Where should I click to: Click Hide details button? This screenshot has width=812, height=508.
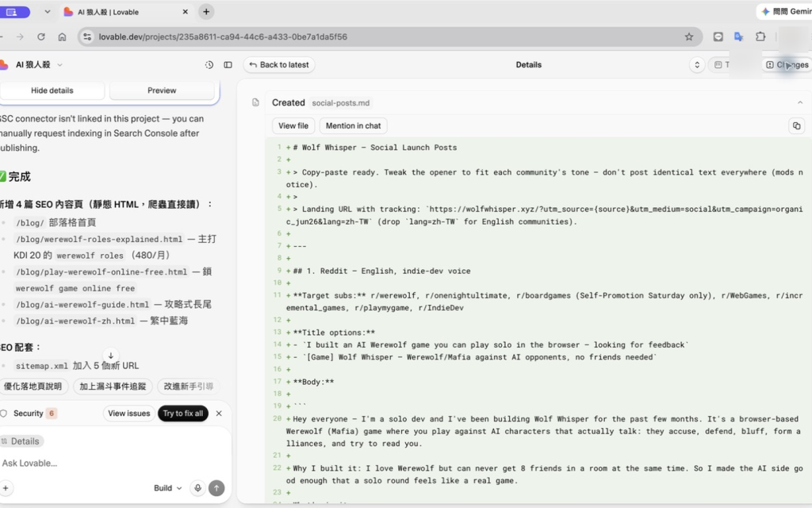[52, 90]
